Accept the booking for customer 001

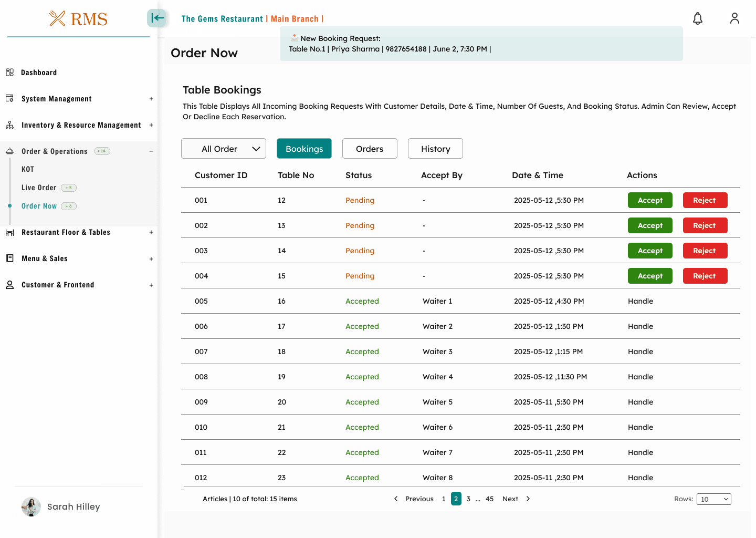650,200
